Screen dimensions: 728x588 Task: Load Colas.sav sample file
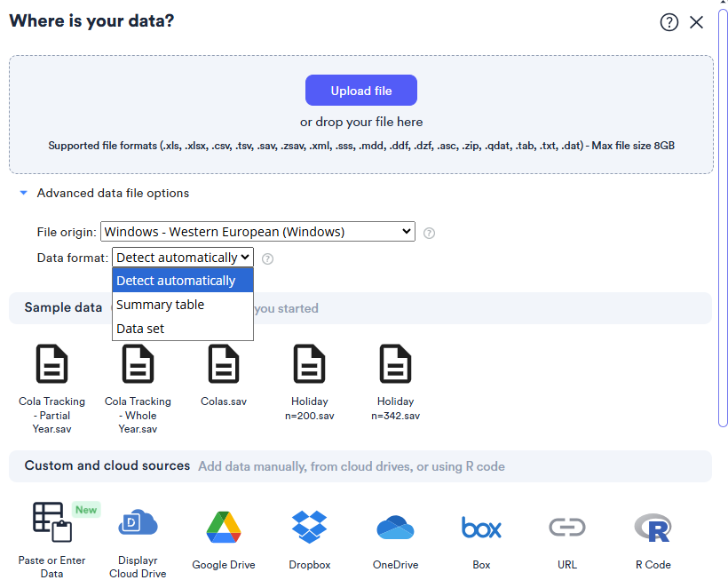click(x=224, y=365)
